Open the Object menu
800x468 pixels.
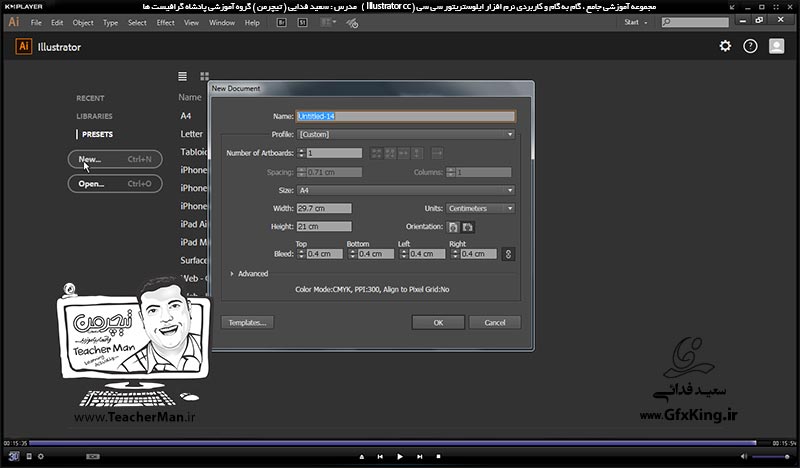coord(83,22)
